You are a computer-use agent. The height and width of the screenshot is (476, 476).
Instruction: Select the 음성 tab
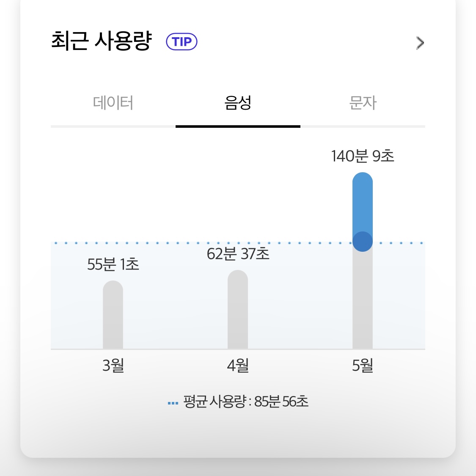tap(238, 103)
